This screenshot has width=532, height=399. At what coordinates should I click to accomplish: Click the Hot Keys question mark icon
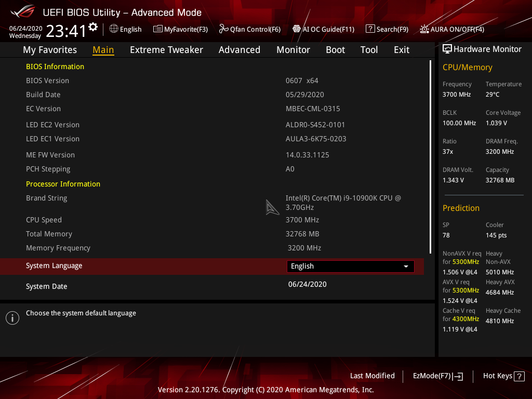[519, 376]
